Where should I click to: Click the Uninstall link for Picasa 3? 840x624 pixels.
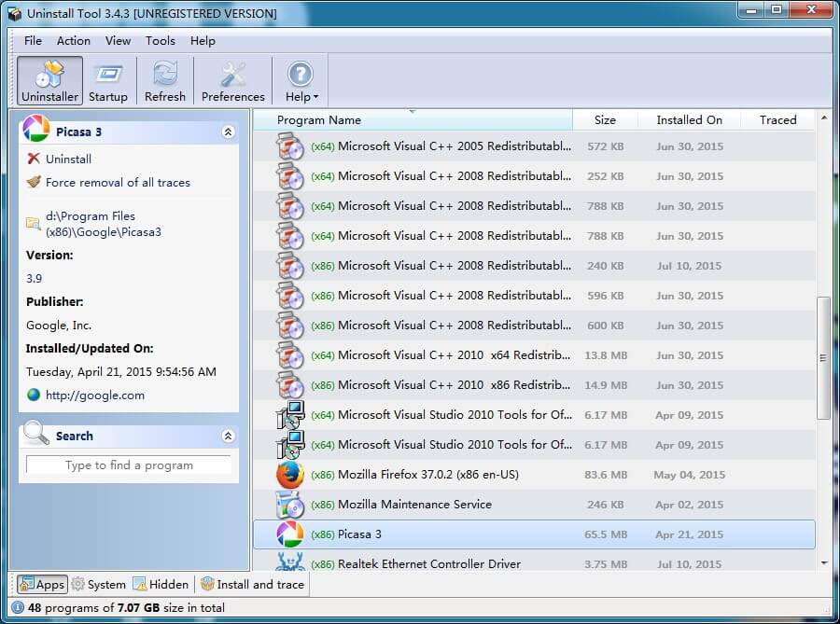[68, 159]
